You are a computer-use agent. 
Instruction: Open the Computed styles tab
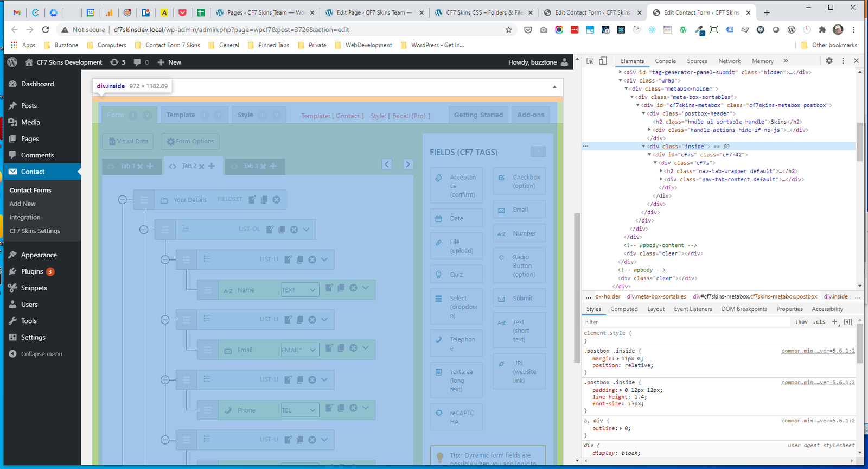624,309
